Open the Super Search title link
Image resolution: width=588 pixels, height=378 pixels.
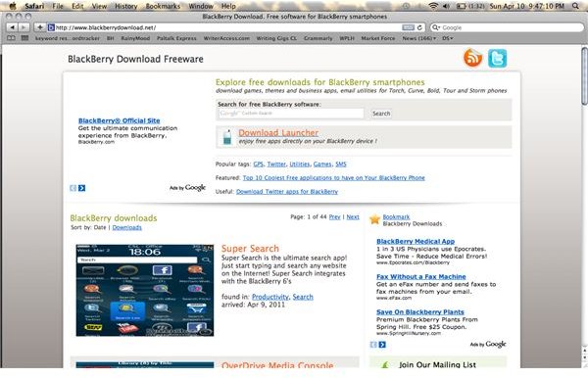click(x=250, y=249)
